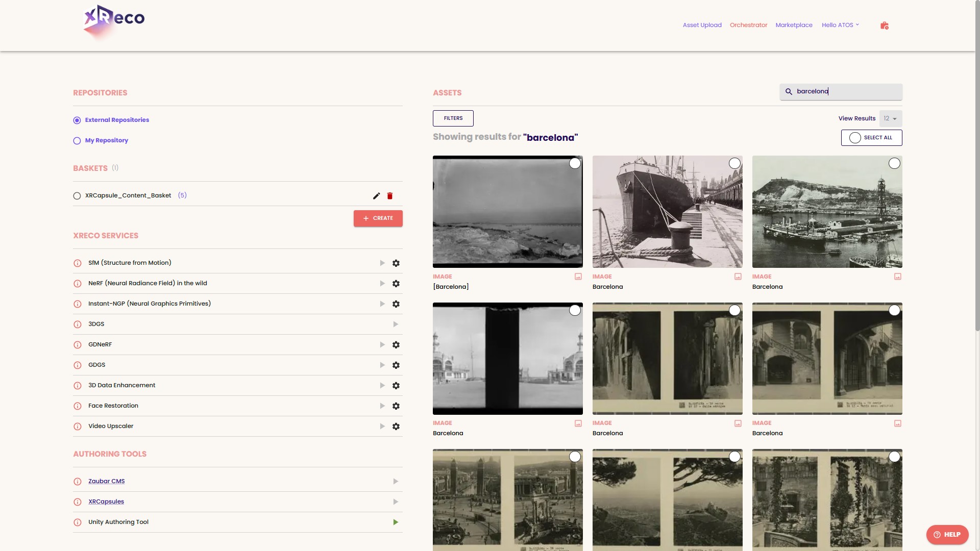Open the Asset Upload page
This screenshot has width=980, height=551.
(702, 25)
